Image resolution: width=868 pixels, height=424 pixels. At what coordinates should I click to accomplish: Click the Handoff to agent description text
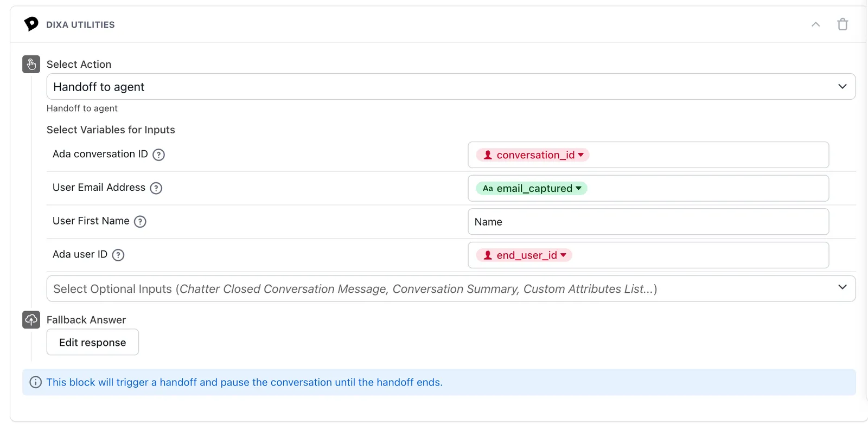point(82,108)
